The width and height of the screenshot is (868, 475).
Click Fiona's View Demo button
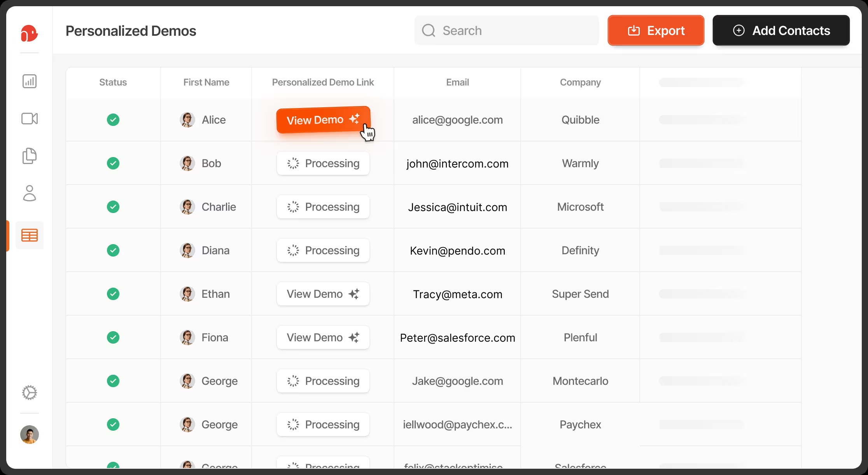(323, 337)
